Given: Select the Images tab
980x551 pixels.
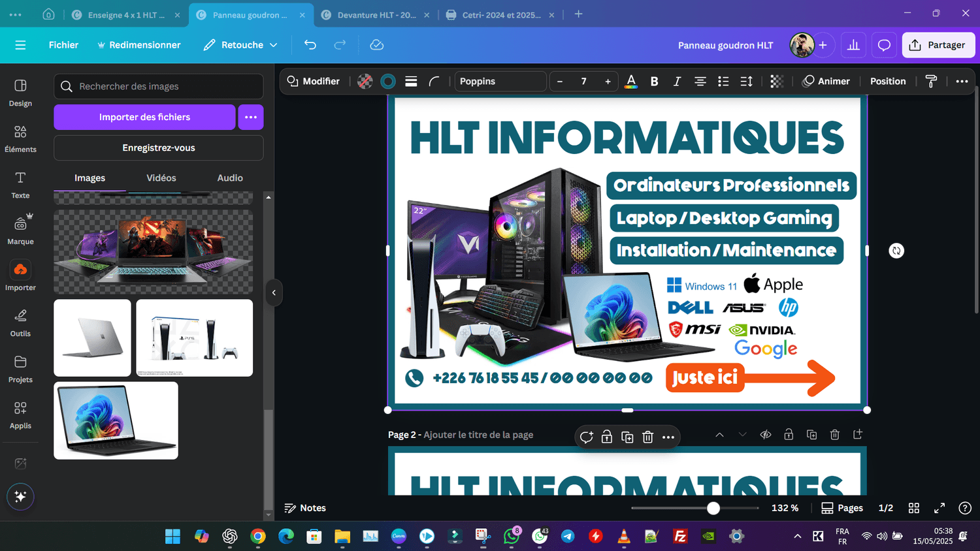Looking at the screenshot, I should 90,178.
